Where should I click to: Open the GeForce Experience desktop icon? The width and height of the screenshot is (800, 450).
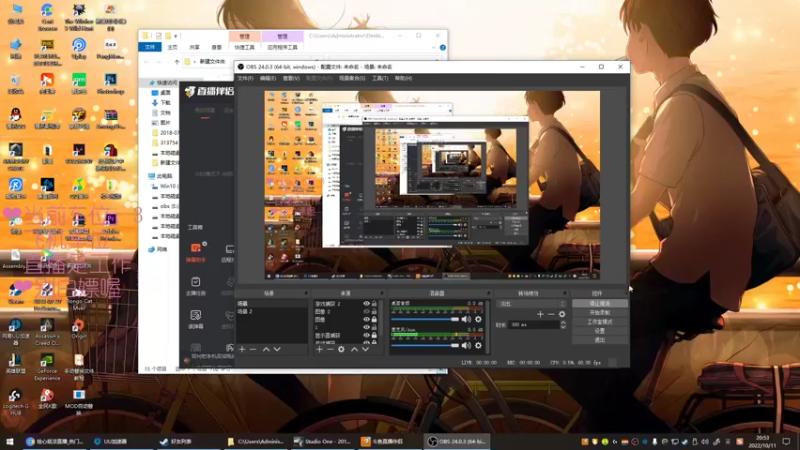point(47,367)
